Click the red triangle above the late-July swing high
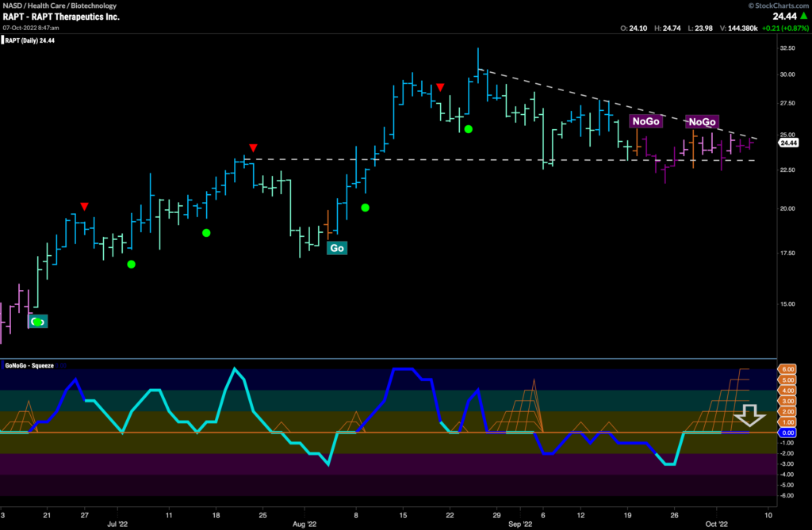This screenshot has width=812, height=530. 252,147
